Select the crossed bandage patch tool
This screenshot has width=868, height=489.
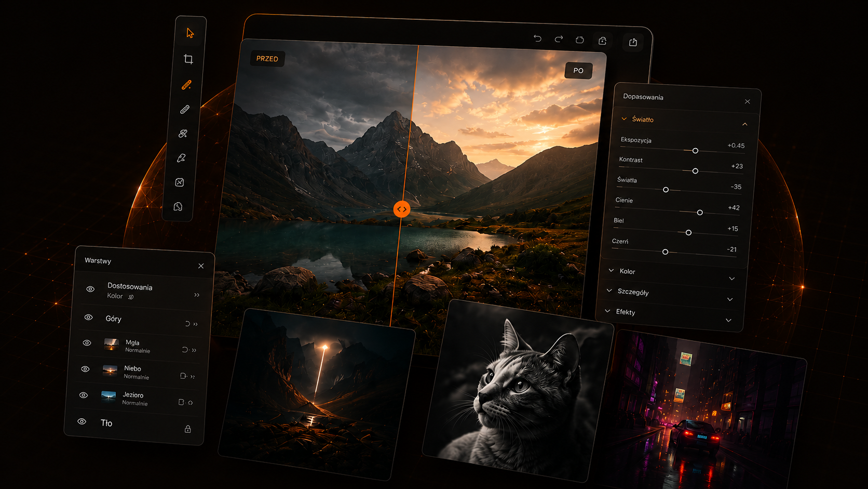tap(183, 134)
